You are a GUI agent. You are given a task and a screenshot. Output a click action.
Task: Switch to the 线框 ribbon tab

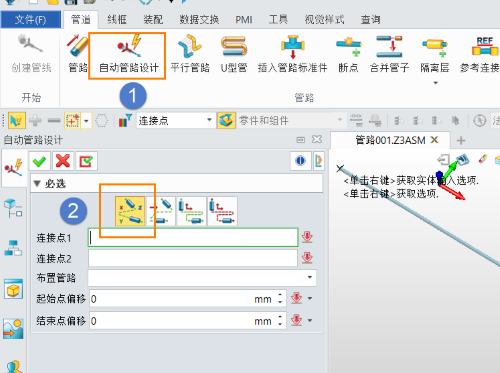(117, 20)
